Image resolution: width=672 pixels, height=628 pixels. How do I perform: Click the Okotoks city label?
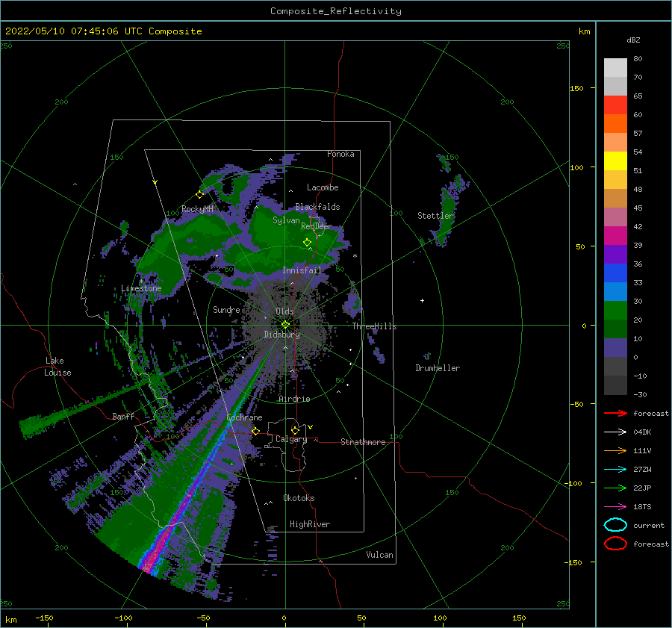299,498
